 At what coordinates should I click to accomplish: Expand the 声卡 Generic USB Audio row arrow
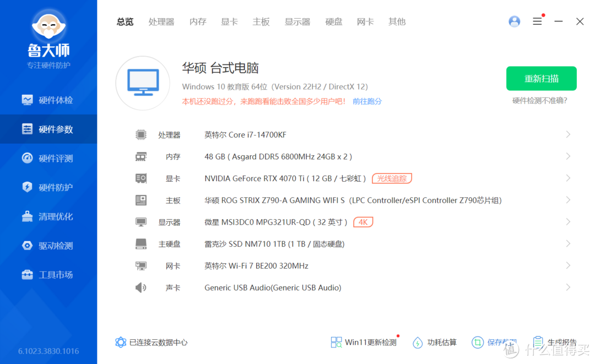pyautogui.click(x=568, y=287)
